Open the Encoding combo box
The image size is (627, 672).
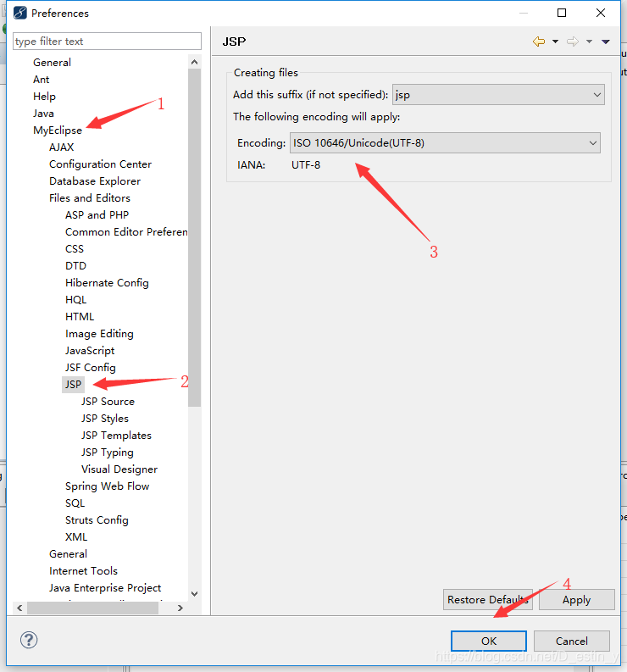(x=445, y=142)
